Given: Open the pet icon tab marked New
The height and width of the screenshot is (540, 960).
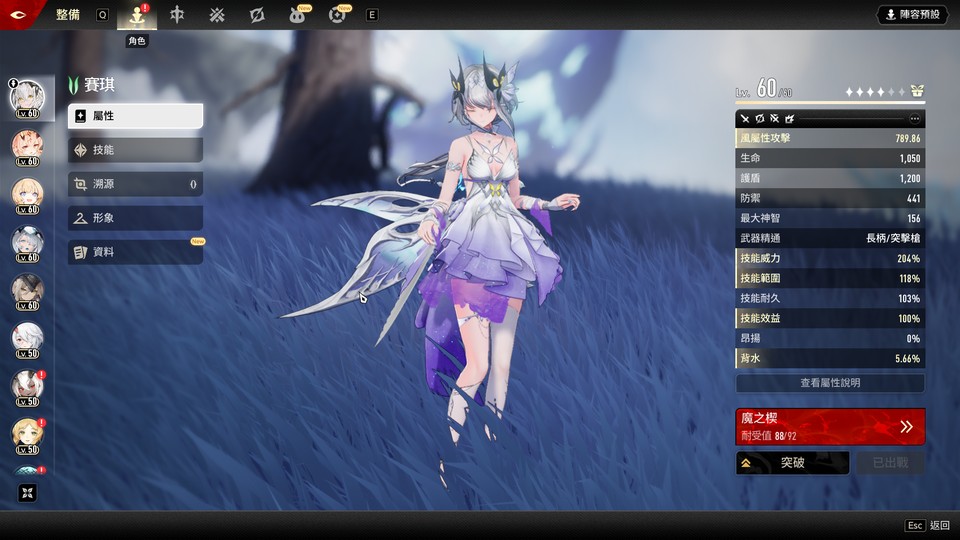Looking at the screenshot, I should click(297, 15).
